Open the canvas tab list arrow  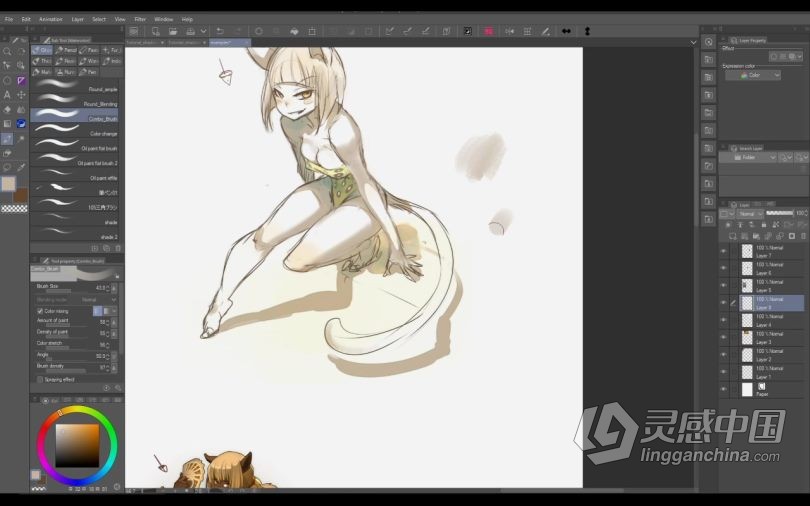pyautogui.click(x=693, y=42)
